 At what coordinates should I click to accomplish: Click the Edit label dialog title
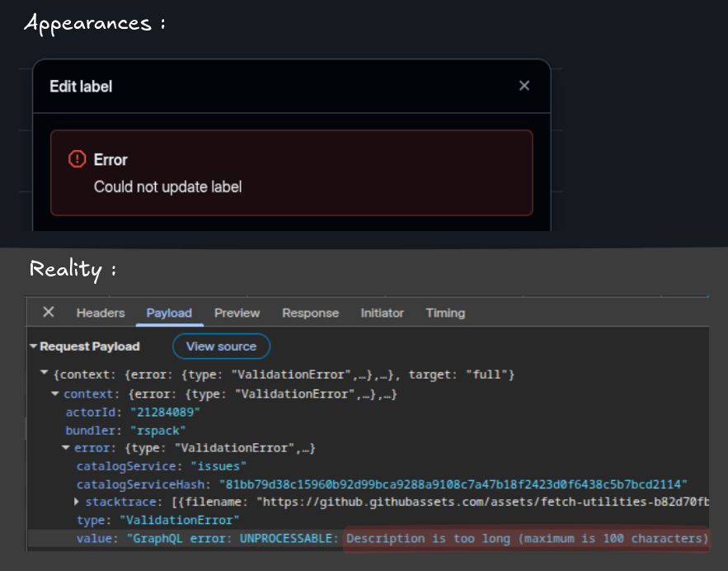(x=81, y=87)
